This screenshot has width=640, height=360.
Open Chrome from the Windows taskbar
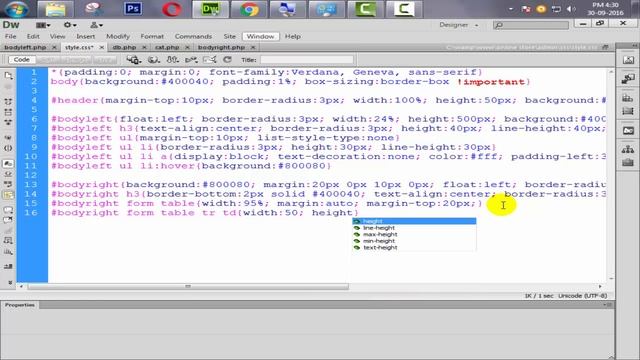[249, 9]
